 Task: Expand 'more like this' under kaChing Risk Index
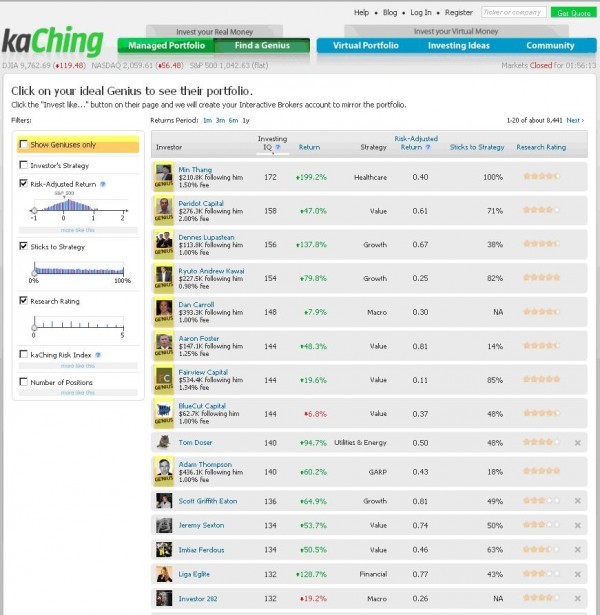pyautogui.click(x=78, y=366)
